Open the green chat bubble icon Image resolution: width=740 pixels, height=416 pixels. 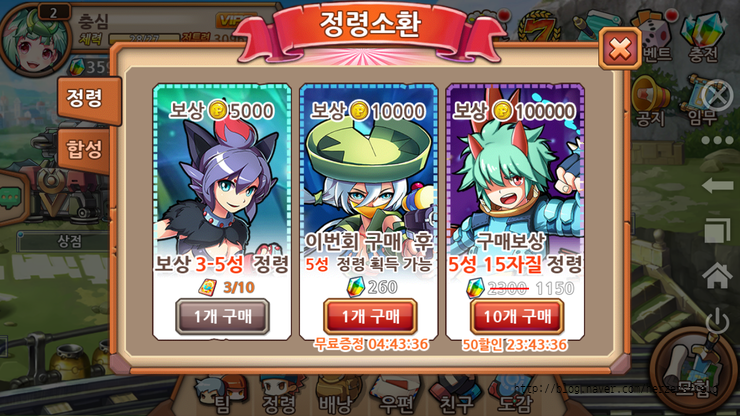[x=10, y=196]
